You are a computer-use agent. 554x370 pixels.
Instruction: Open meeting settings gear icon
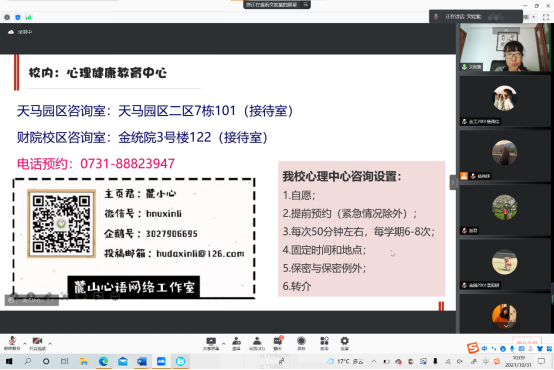point(344,343)
